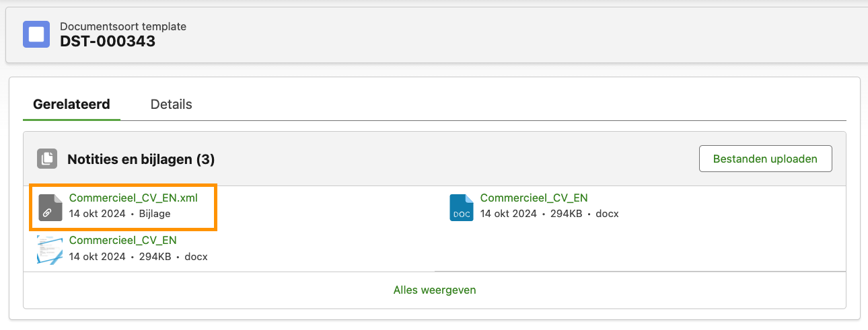Switch to the Gerelateerd tab
This screenshot has height=330, width=868.
click(x=71, y=104)
